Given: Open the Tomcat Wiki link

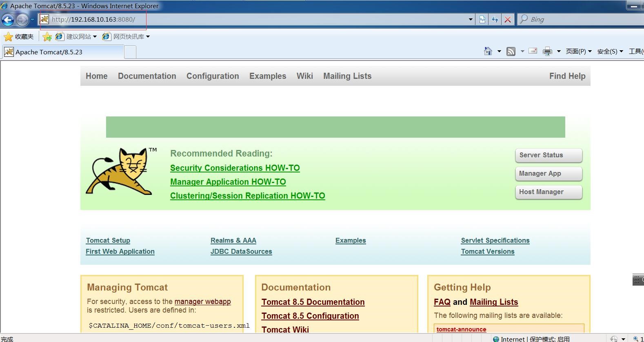Looking at the screenshot, I should (285, 329).
